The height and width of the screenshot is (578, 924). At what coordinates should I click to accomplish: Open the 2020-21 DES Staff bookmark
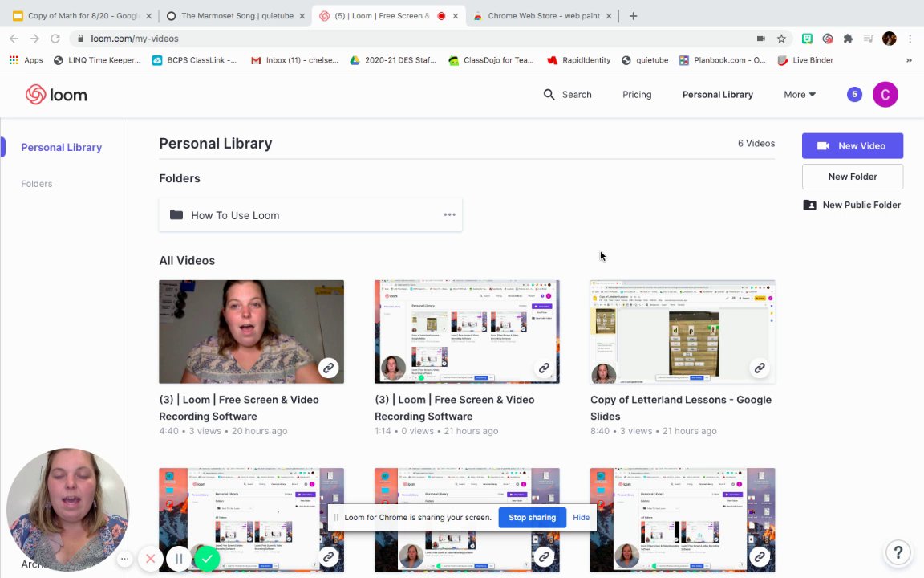click(x=393, y=60)
